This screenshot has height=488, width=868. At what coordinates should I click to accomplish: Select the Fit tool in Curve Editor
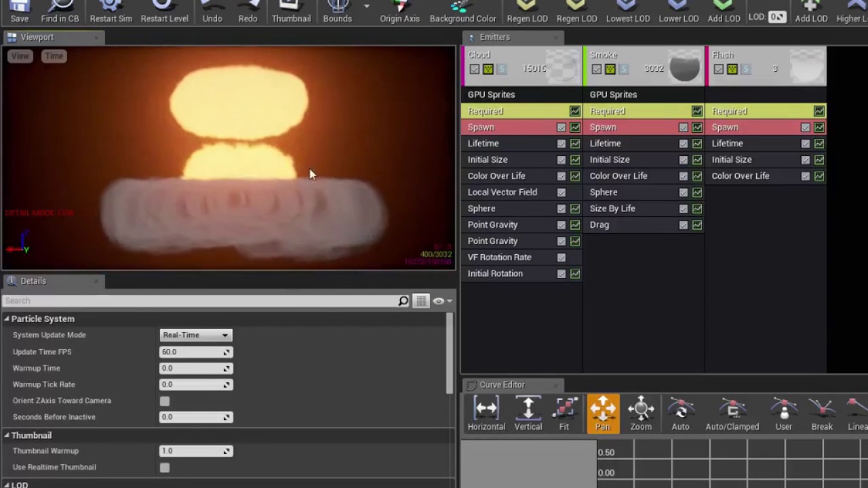point(564,413)
